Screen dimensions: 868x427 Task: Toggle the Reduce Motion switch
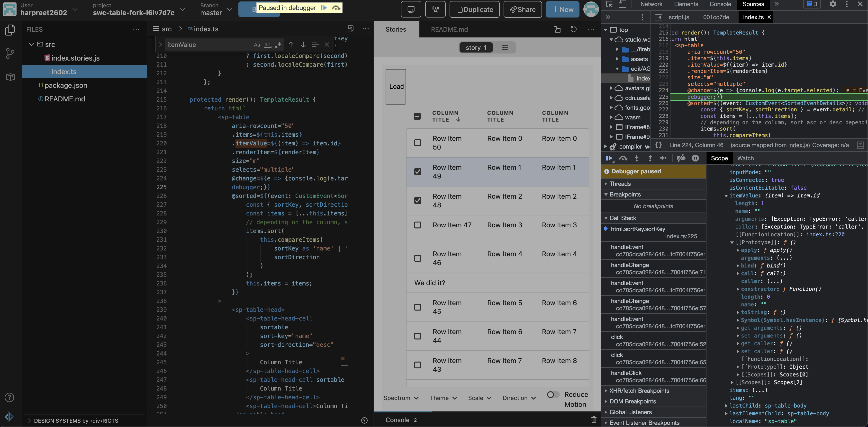(x=553, y=394)
